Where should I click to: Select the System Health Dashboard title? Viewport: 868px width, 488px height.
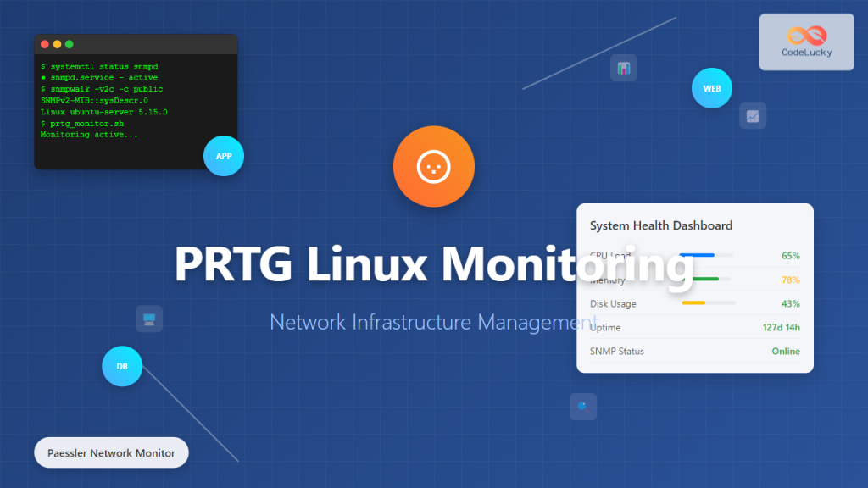pos(660,225)
